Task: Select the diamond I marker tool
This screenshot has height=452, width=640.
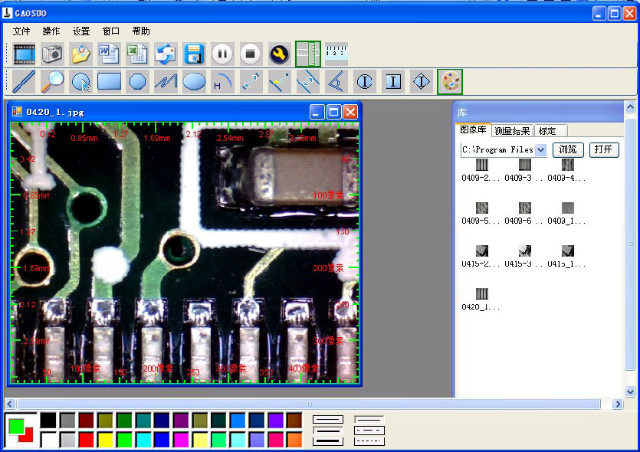Action: click(421, 82)
